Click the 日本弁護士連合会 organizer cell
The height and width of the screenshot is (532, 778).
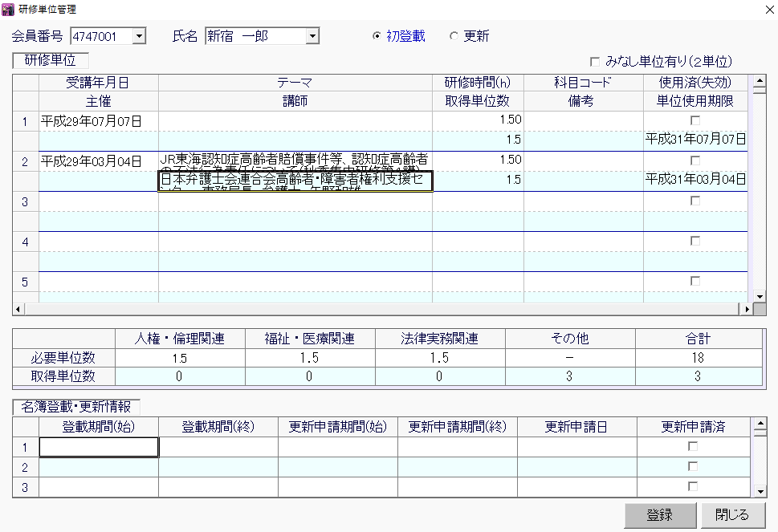[x=295, y=181]
